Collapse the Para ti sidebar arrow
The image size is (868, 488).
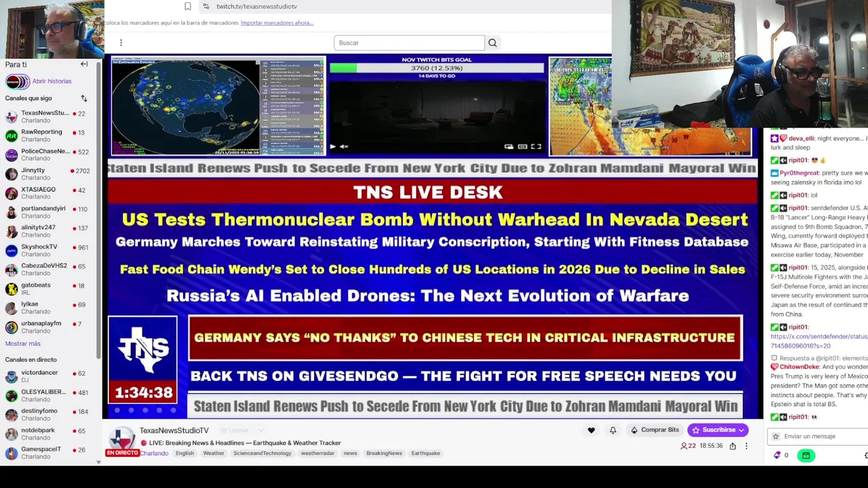84,64
